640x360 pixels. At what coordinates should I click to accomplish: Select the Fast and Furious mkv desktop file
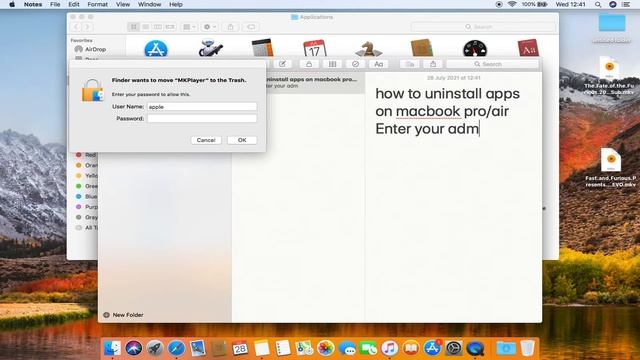(611, 168)
